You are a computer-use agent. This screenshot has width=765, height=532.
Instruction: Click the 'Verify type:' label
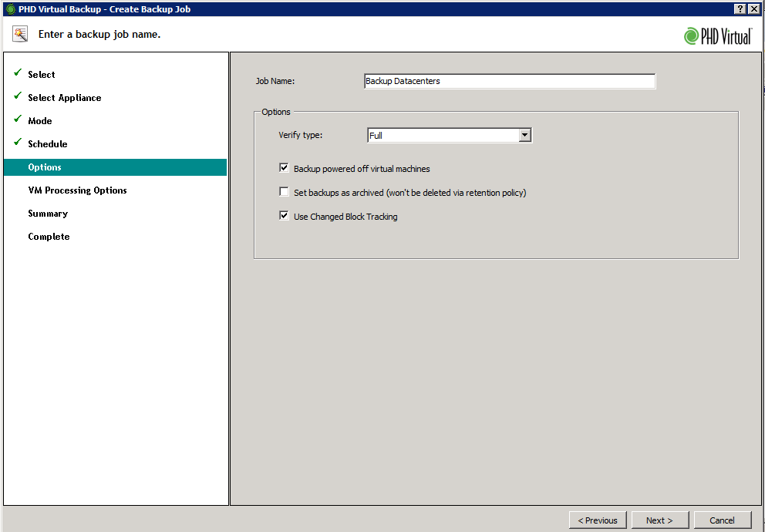[301, 135]
